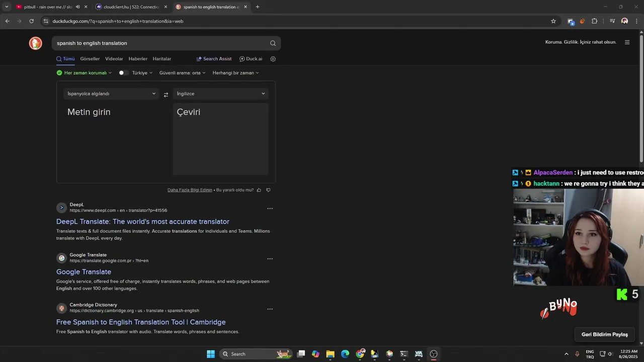Open search settings gear icon
This screenshot has height=362, width=644.
273,59
